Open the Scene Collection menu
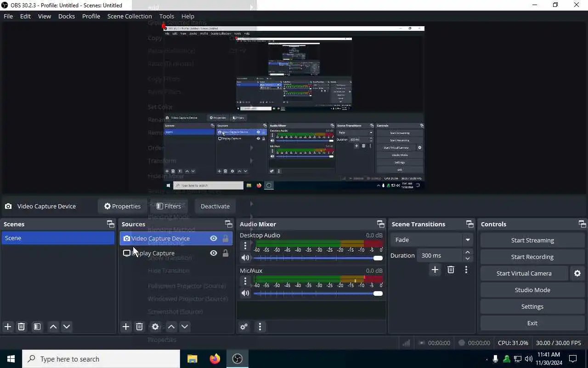Screen dimensions: 588x368 pos(130,16)
